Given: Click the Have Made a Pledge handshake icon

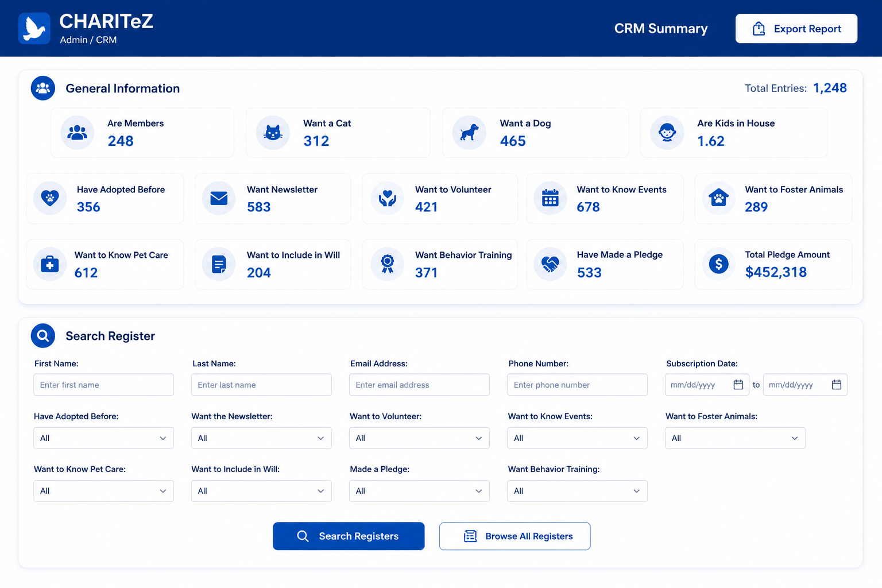Looking at the screenshot, I should (550, 264).
